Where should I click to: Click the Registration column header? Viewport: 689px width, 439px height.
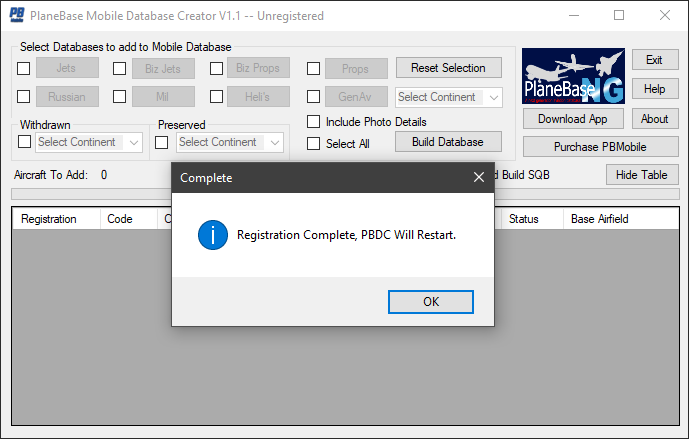tap(49, 218)
